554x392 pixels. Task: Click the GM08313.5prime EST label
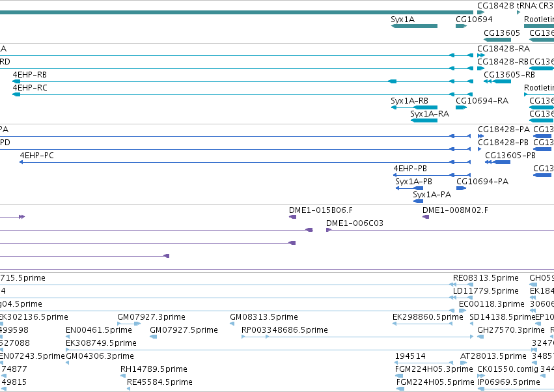(264, 317)
